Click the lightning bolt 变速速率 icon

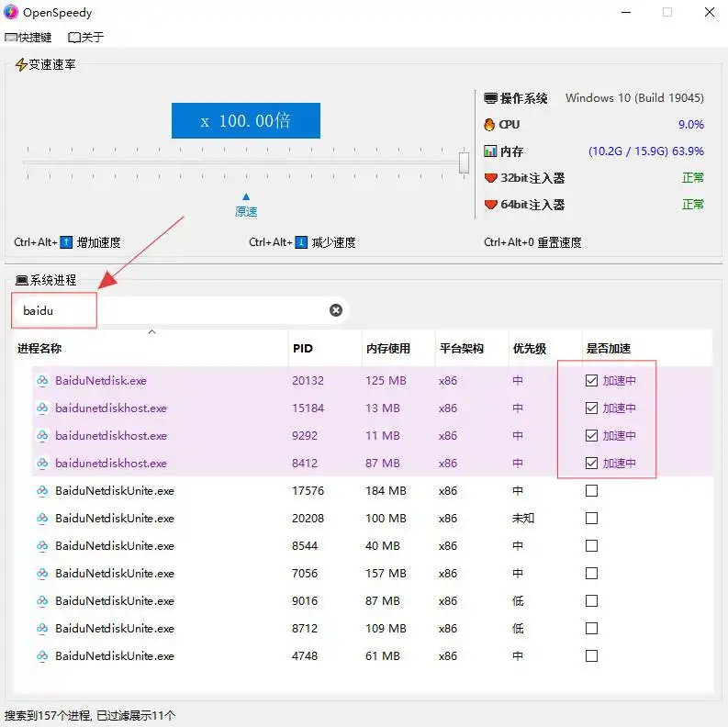(21, 64)
